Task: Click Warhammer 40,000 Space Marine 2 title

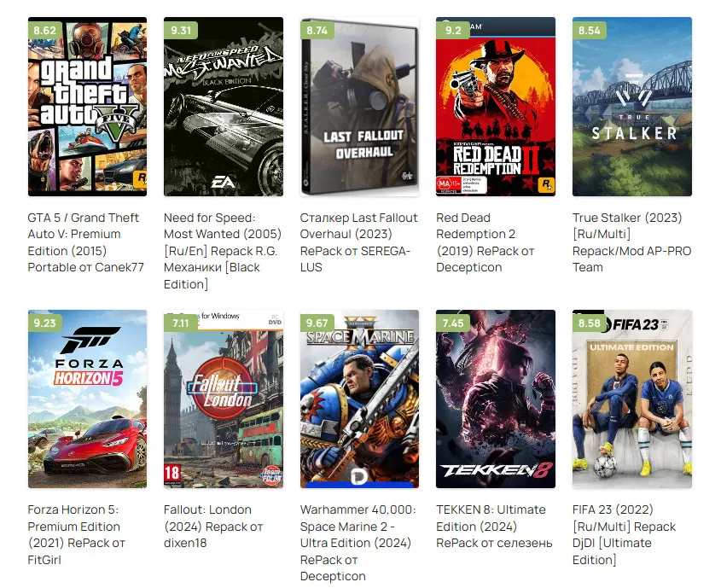Action: [358, 543]
